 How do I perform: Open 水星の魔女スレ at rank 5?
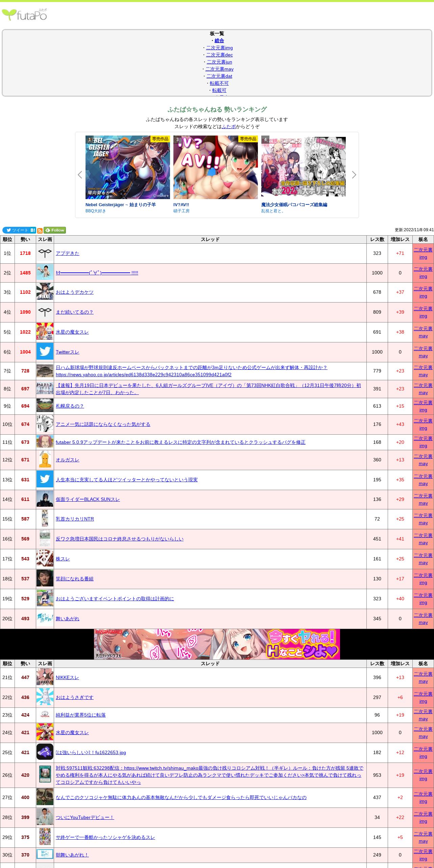(x=72, y=332)
